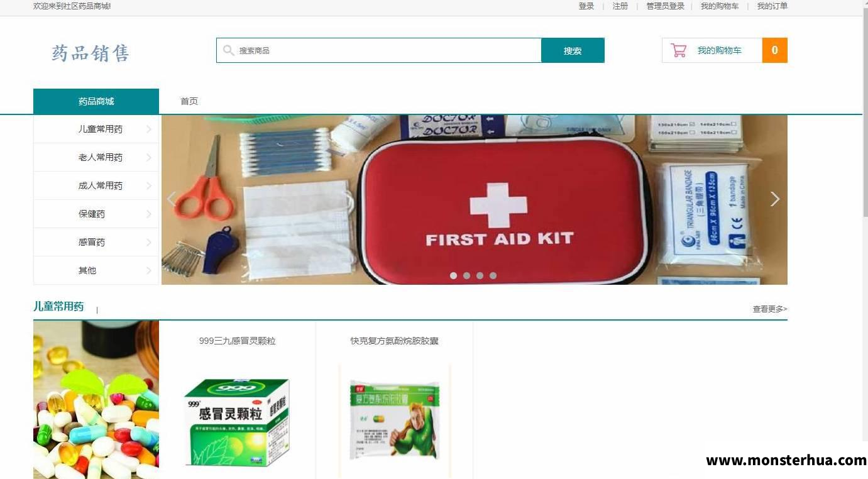
Task: Click the orange cart count badge
Action: tap(774, 50)
